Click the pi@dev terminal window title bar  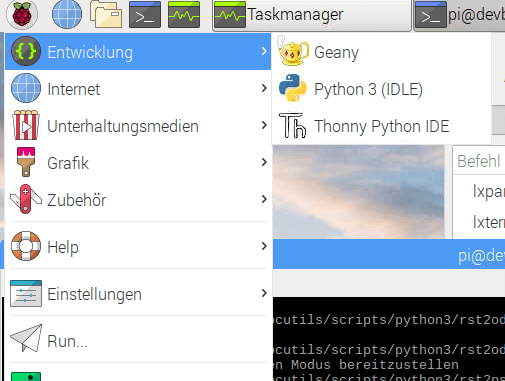(x=389, y=254)
